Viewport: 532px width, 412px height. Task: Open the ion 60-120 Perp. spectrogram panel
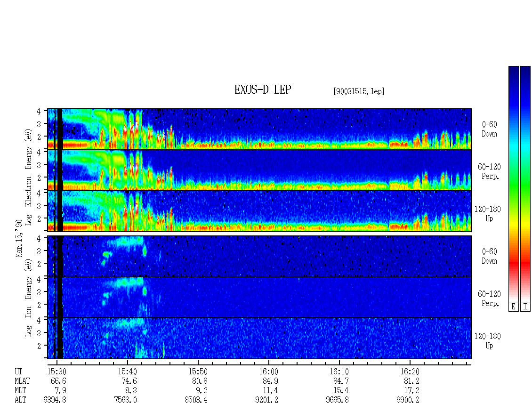click(259, 297)
